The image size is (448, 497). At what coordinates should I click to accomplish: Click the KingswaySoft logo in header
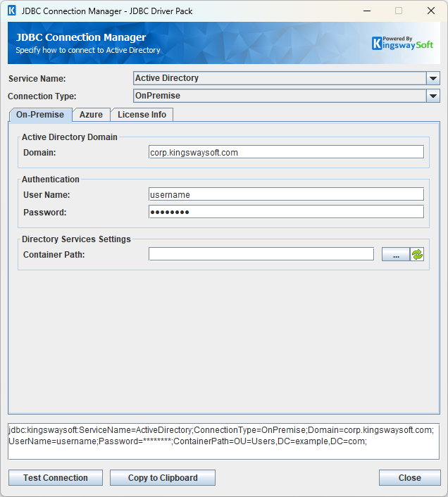pos(402,43)
